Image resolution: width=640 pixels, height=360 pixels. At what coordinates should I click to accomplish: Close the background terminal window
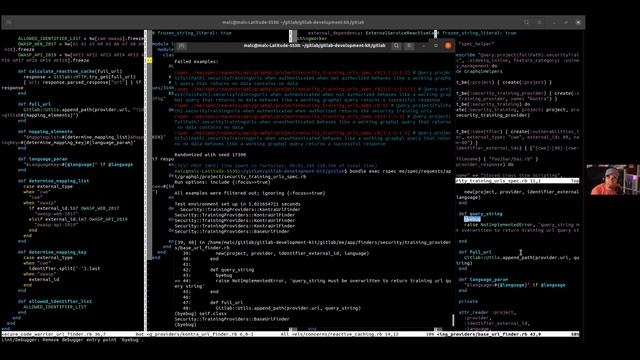pos(578,22)
